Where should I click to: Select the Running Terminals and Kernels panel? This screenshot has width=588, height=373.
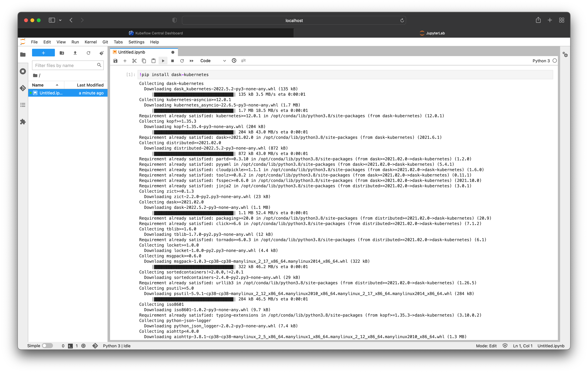pyautogui.click(x=23, y=71)
